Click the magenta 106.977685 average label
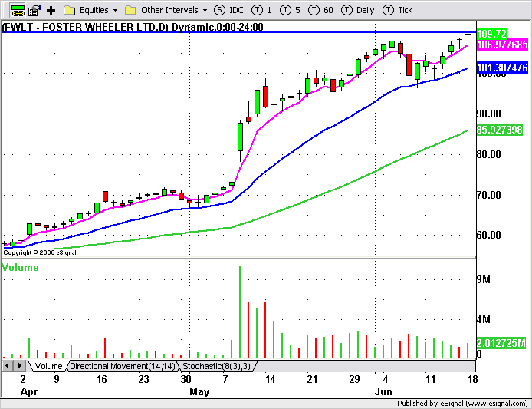532x409 pixels. point(502,45)
